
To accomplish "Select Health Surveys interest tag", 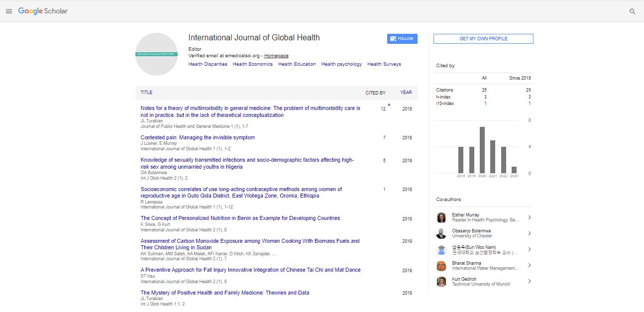I will (384, 64).
